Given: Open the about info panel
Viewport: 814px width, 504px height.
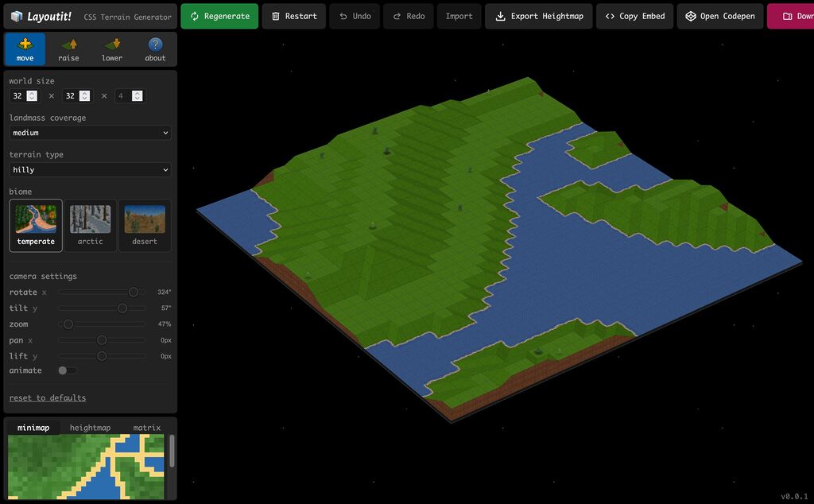Looking at the screenshot, I should tap(155, 49).
